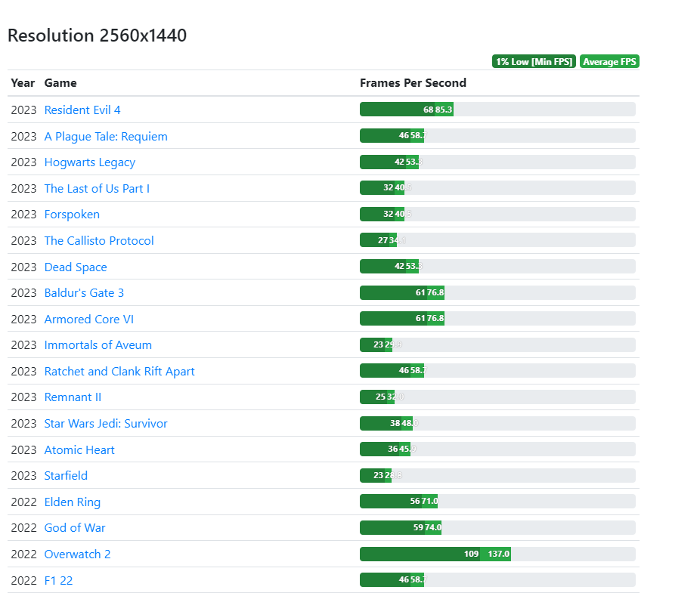Click the Hogwarts Legacy FPS bar

coord(497,162)
